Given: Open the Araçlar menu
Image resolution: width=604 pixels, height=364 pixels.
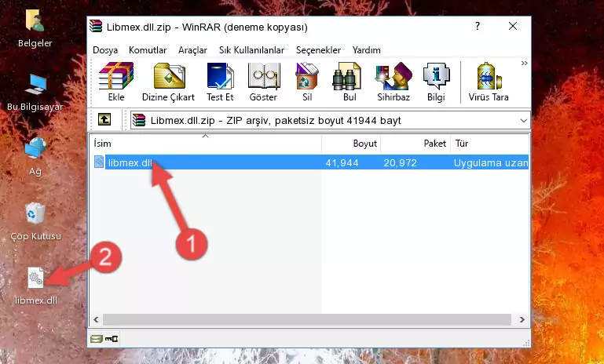Looking at the screenshot, I should [192, 50].
